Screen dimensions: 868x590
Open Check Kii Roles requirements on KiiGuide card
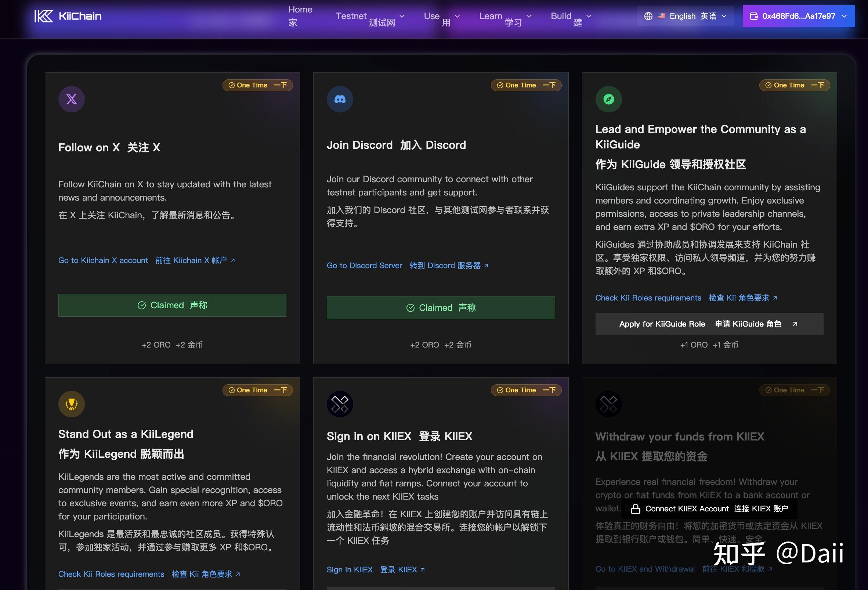[682, 298]
